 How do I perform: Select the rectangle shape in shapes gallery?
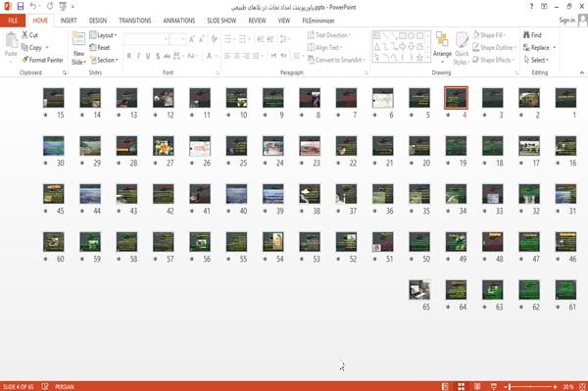coord(403,36)
